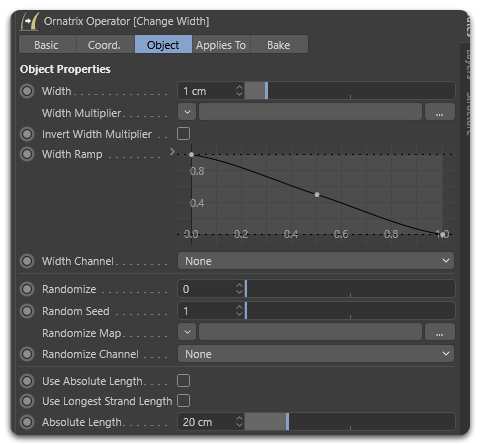480x445 pixels.
Task: Open the Randomize Map dropdown arrow
Action: 187,332
